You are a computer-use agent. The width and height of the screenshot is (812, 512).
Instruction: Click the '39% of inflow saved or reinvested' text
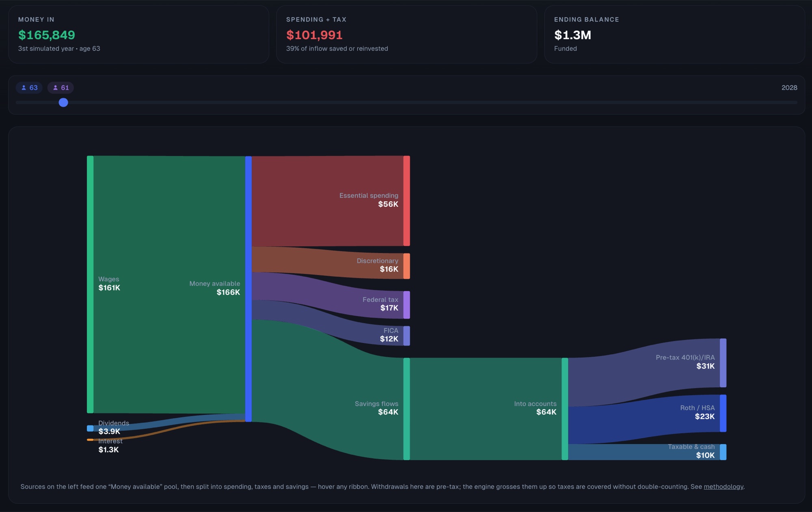pyautogui.click(x=337, y=49)
